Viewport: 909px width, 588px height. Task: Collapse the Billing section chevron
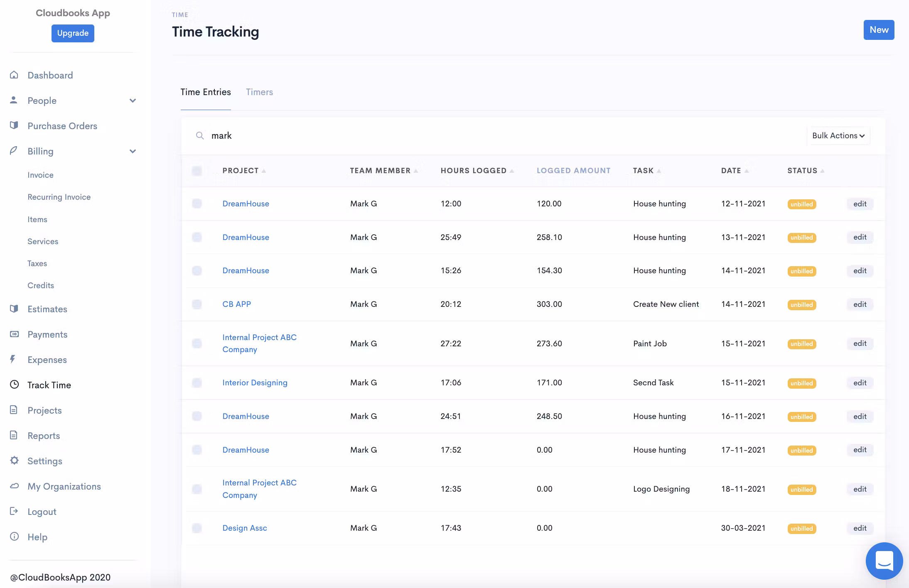click(133, 151)
